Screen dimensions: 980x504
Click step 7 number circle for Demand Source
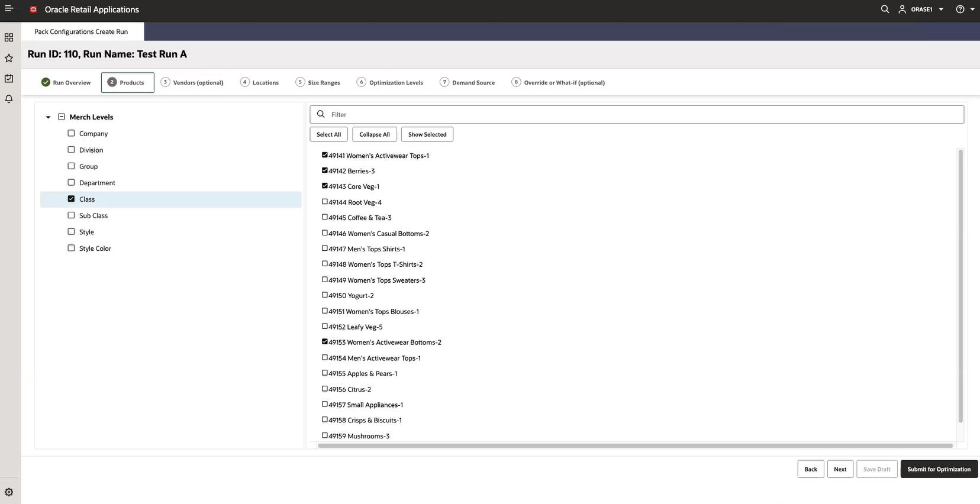[x=444, y=82]
